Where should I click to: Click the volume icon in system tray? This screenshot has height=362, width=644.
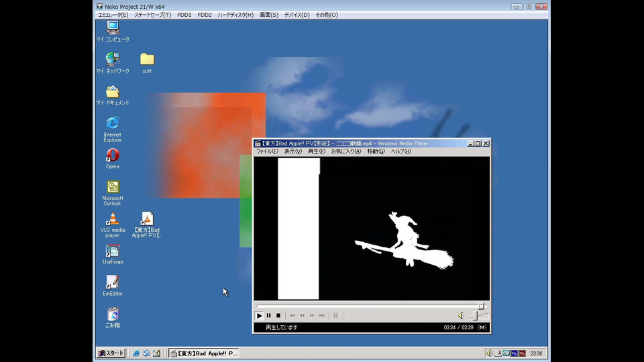tap(489, 353)
